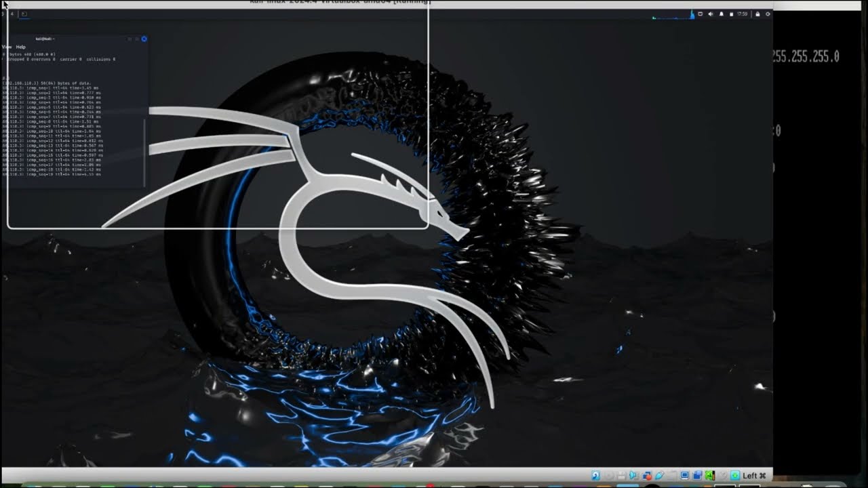Open the Help menu in terminal window
This screenshot has height=488, width=868.
click(x=21, y=47)
